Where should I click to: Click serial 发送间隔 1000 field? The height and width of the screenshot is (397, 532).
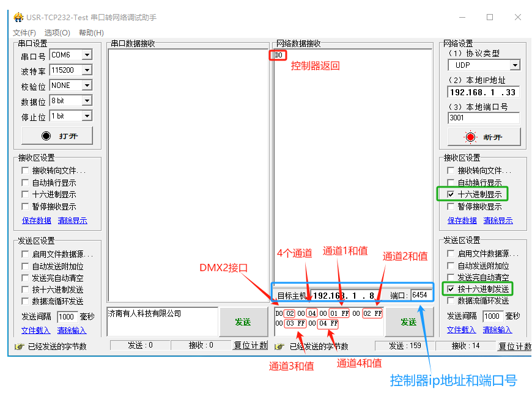coord(67,316)
